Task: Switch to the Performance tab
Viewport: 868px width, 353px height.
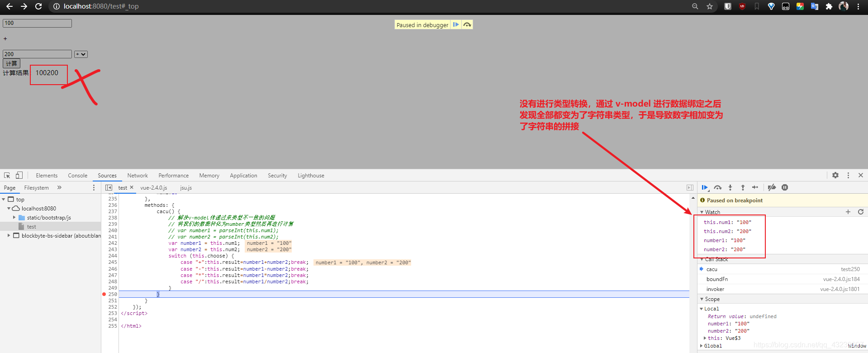Action: (x=174, y=176)
